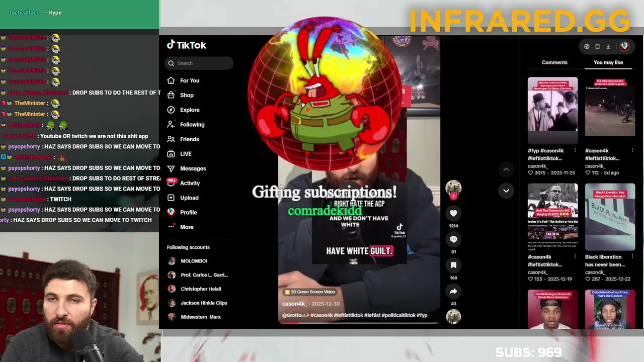
Task: Like the video with heart icon
Action: point(453,213)
